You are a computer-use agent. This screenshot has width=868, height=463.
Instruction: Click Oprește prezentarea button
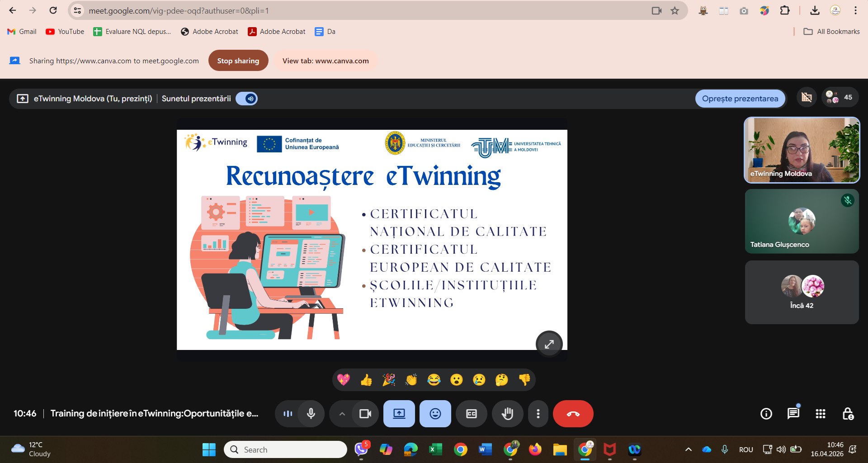740,99
